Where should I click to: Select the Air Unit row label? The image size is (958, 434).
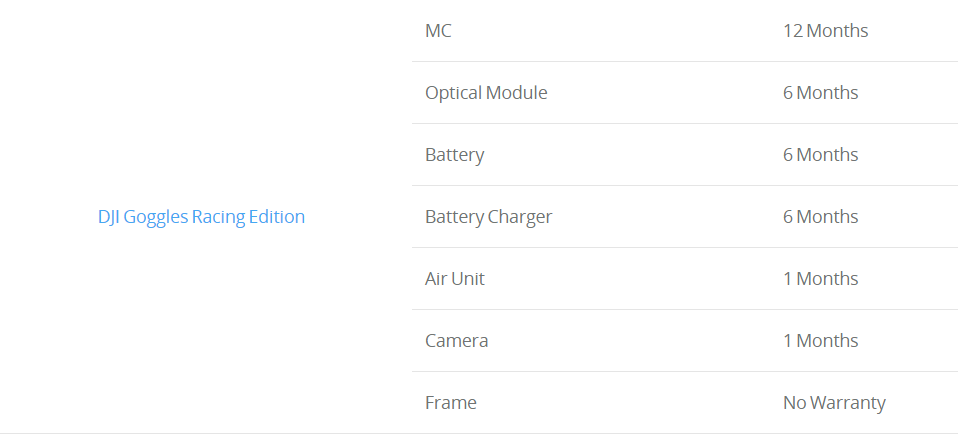coord(455,279)
